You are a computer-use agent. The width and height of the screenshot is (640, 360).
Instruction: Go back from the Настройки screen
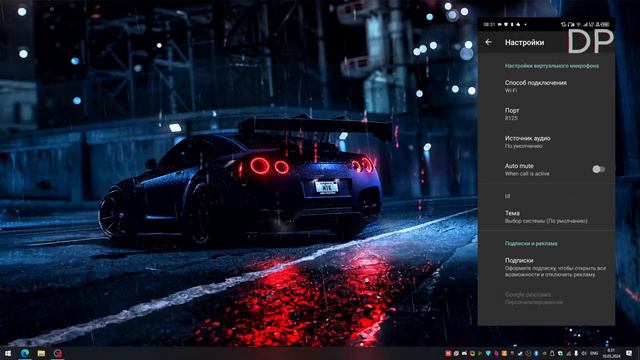[489, 42]
